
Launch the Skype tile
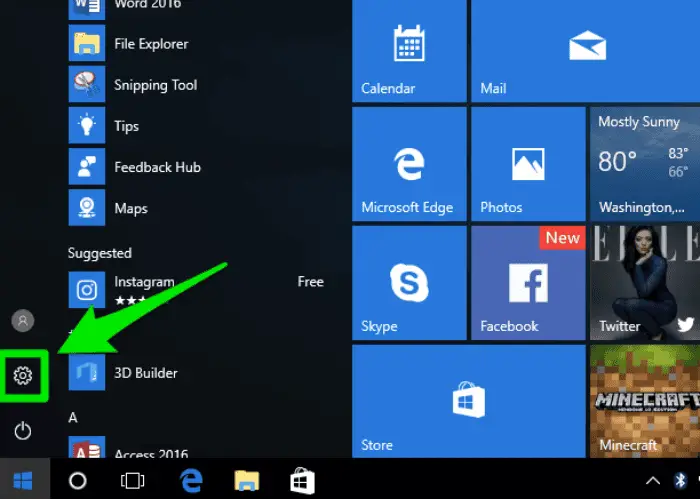pyautogui.click(x=409, y=283)
